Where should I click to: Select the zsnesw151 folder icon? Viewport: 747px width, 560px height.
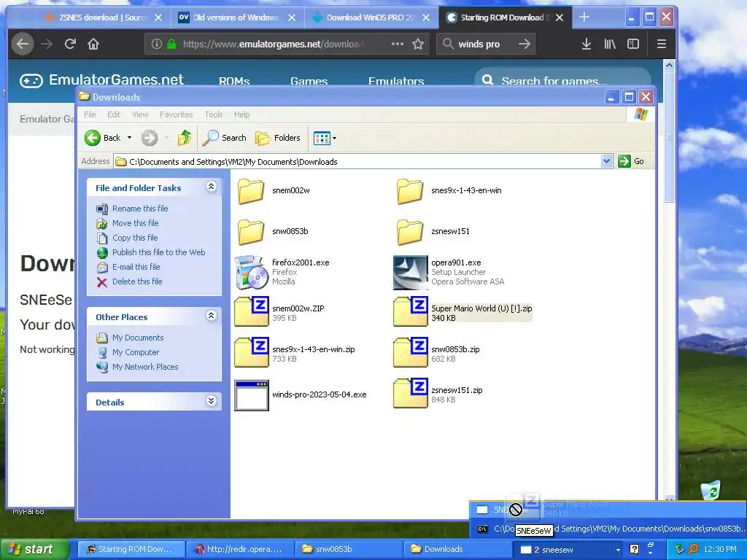tap(410, 232)
